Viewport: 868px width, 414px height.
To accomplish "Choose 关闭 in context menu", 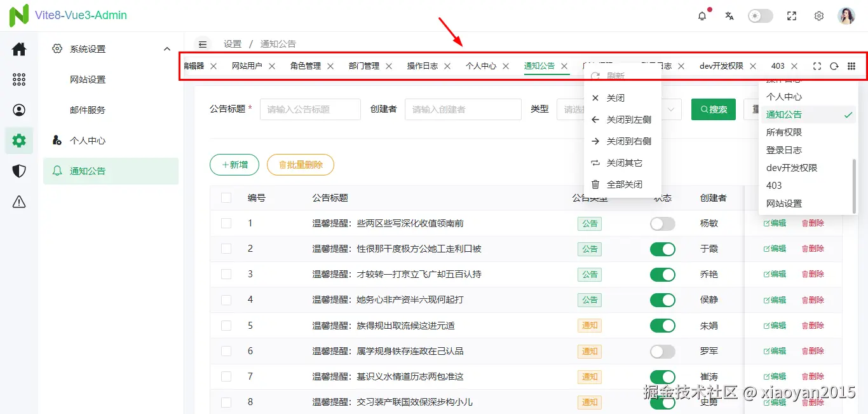I will pyautogui.click(x=623, y=98).
